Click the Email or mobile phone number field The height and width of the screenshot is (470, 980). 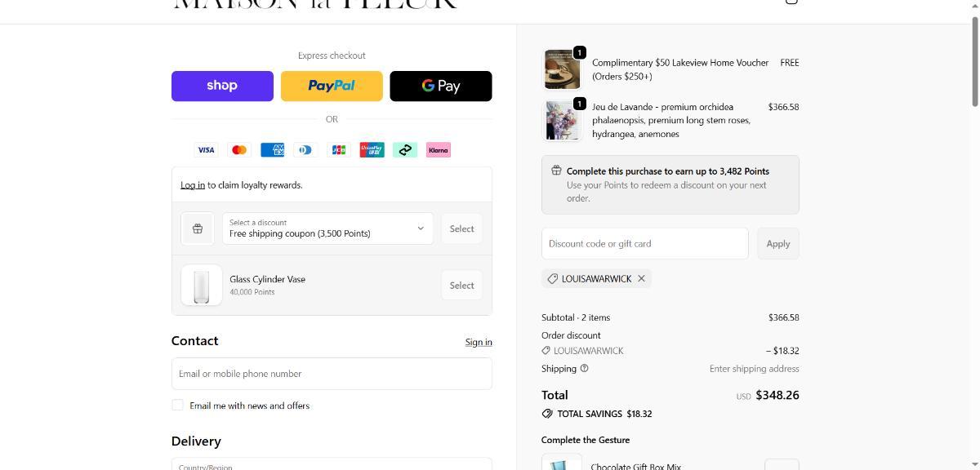(332, 374)
